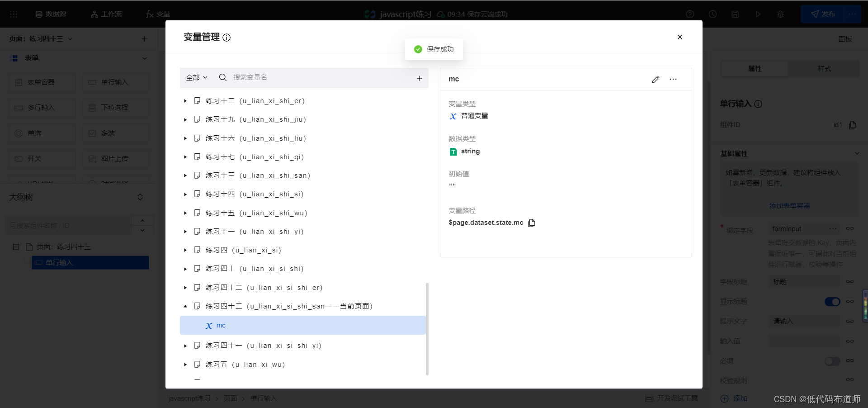Click 添加 validation rule link
The width and height of the screenshot is (868, 408).
click(x=734, y=399)
